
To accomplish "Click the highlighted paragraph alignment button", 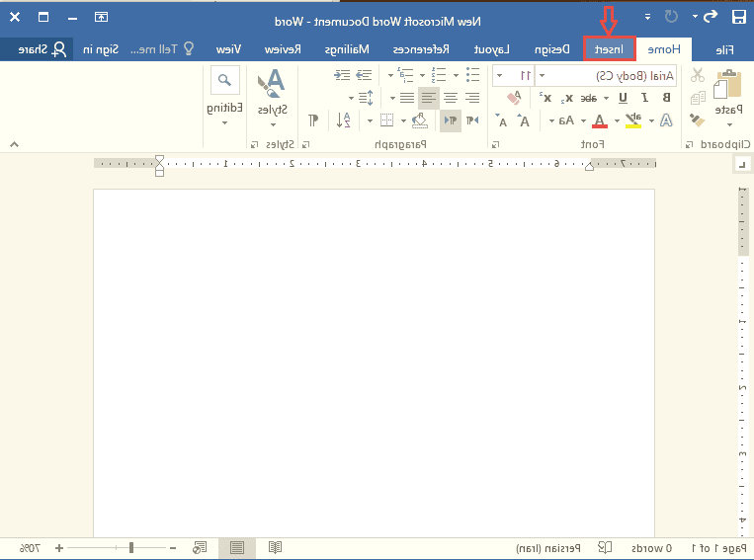I will [429, 98].
